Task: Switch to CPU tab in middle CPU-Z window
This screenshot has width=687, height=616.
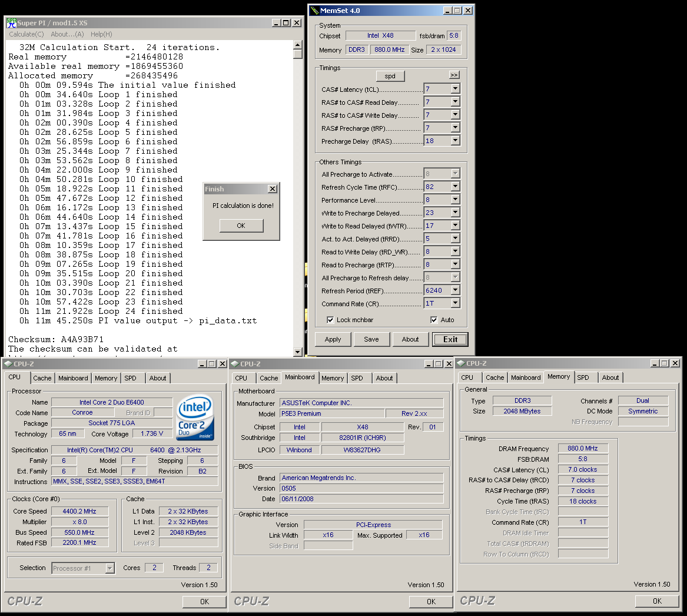Action: (x=241, y=378)
